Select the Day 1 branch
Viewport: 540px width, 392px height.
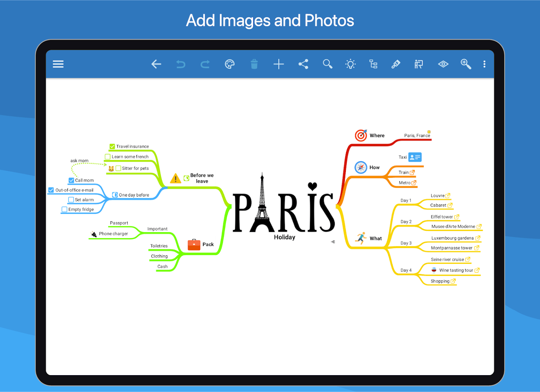(406, 201)
